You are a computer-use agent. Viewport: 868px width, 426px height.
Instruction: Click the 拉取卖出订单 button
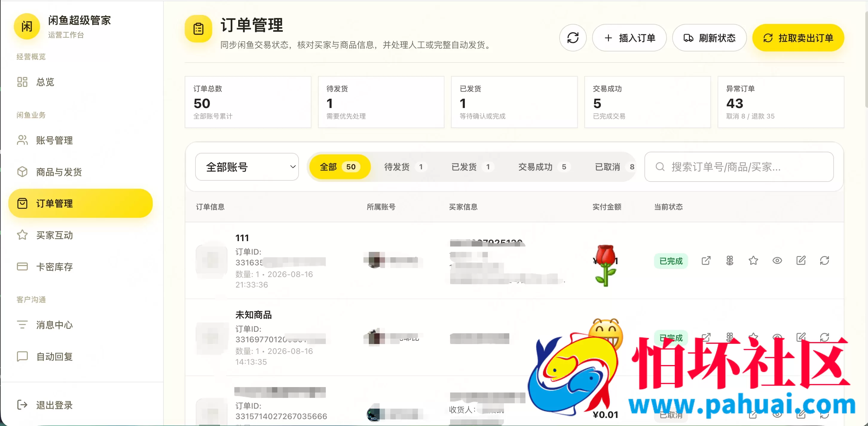798,38
